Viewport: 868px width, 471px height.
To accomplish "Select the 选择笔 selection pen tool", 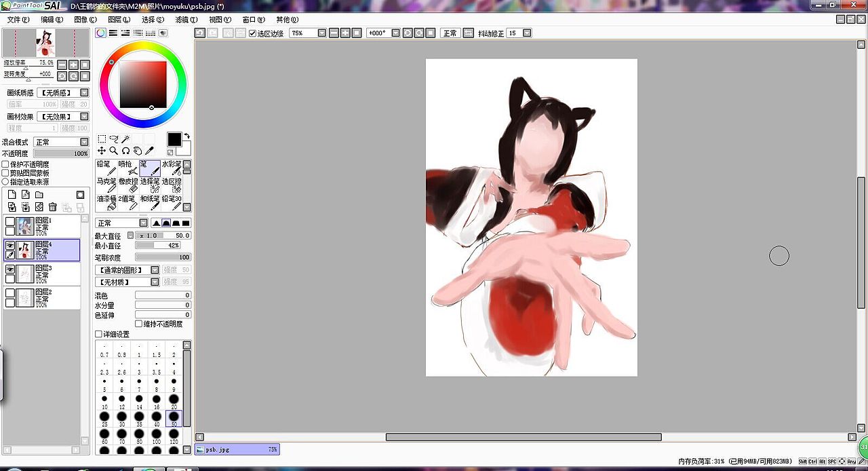I will (x=149, y=185).
